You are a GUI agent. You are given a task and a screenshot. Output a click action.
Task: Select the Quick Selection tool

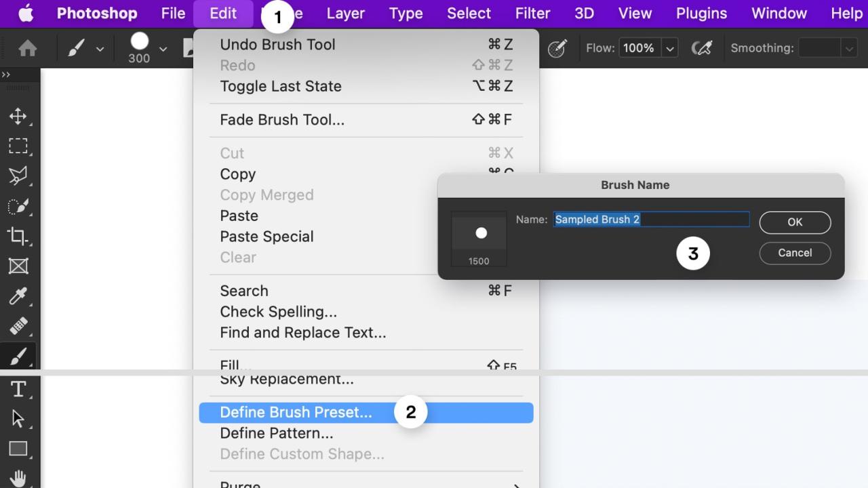click(18, 206)
